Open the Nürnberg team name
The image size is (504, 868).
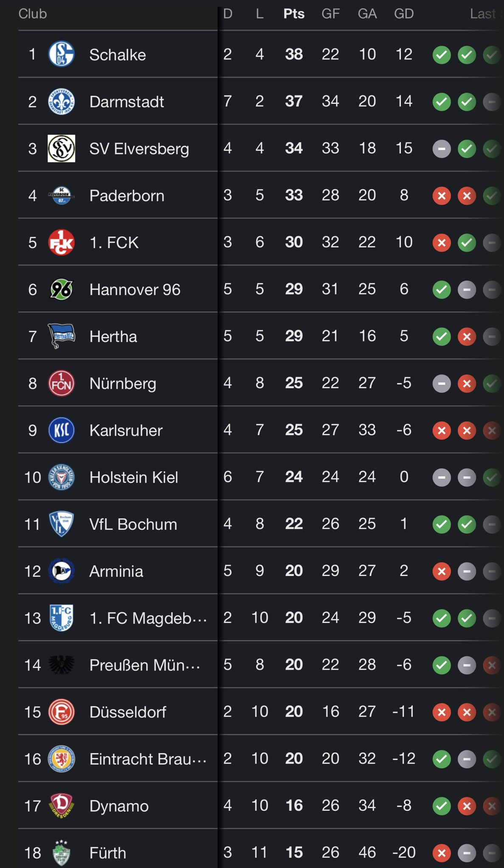(123, 384)
